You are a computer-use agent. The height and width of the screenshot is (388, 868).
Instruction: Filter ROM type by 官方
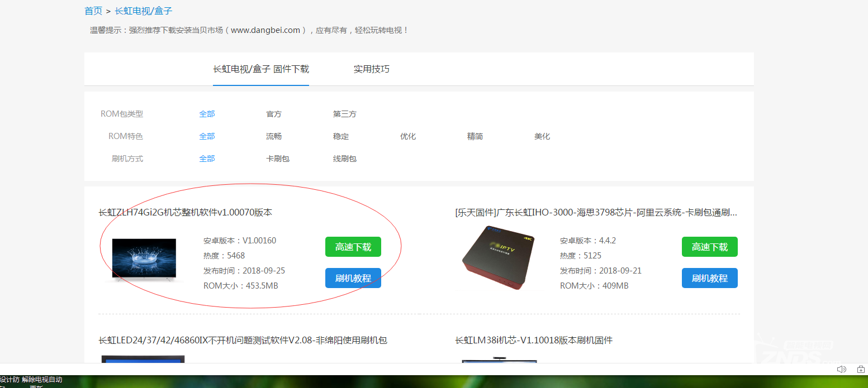274,114
